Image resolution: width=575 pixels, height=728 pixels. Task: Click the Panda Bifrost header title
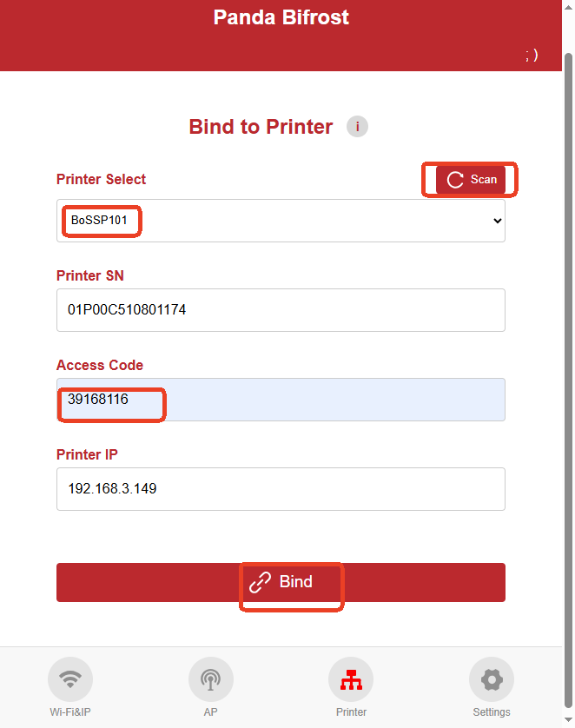click(281, 17)
